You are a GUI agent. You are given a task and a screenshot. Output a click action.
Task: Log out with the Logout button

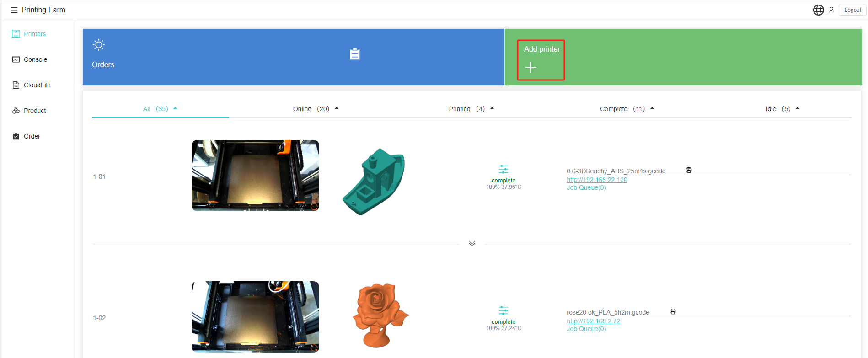click(852, 10)
